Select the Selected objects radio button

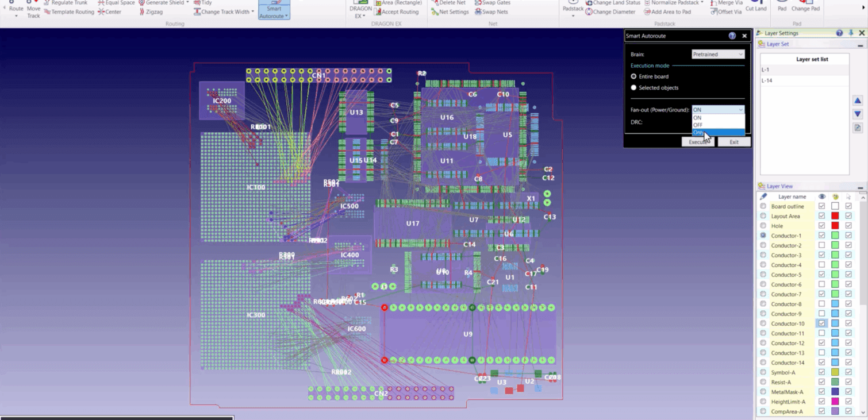[634, 88]
